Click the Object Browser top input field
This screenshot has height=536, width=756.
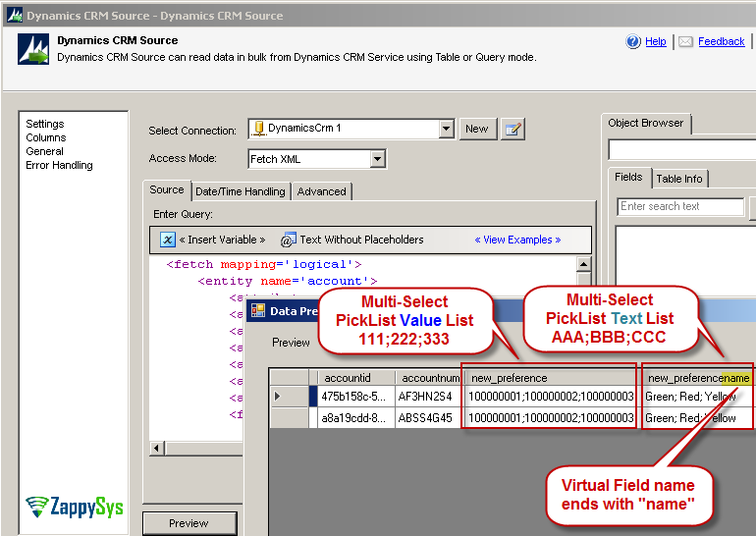point(681,149)
